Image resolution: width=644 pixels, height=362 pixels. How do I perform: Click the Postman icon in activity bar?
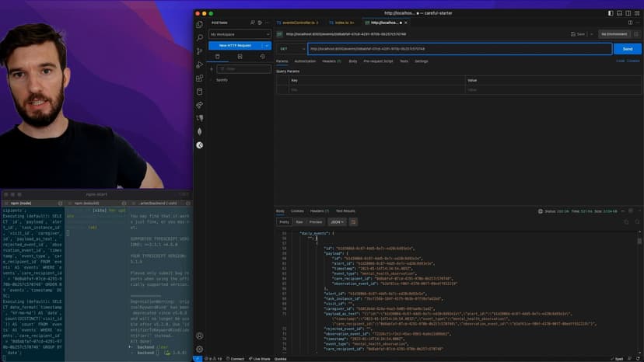pos(200,144)
